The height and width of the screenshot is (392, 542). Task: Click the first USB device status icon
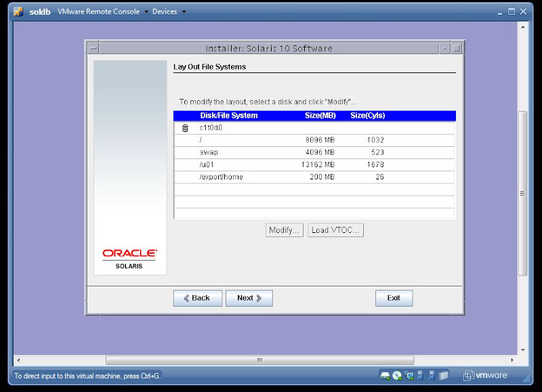tap(420, 376)
